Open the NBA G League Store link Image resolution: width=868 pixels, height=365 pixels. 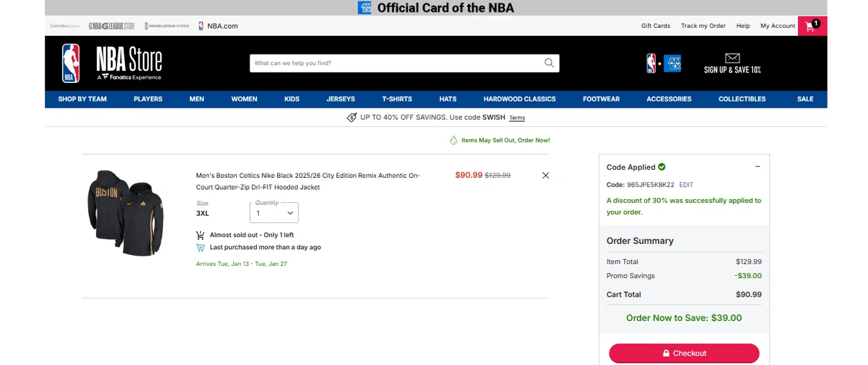[112, 26]
